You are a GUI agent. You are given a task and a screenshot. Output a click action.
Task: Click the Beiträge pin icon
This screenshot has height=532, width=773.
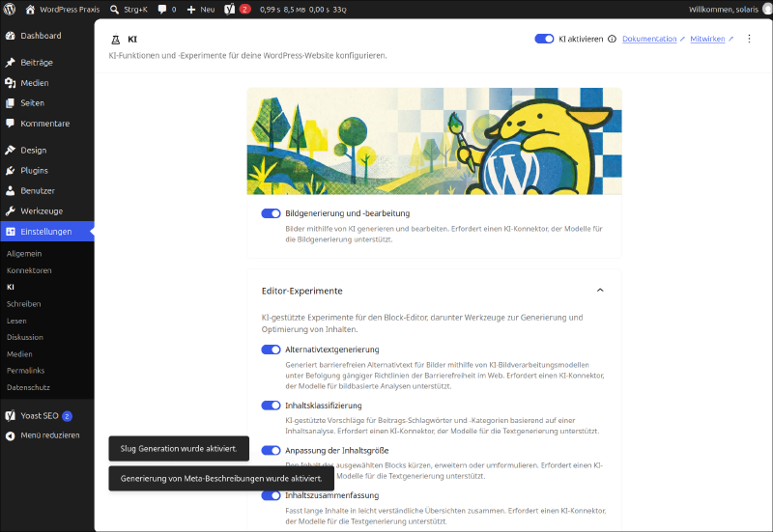11,63
